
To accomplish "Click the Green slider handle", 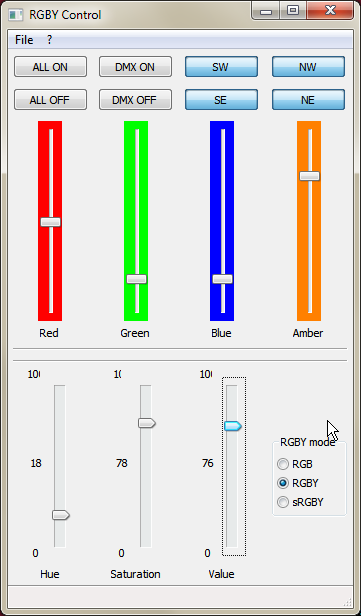I will (136, 279).
